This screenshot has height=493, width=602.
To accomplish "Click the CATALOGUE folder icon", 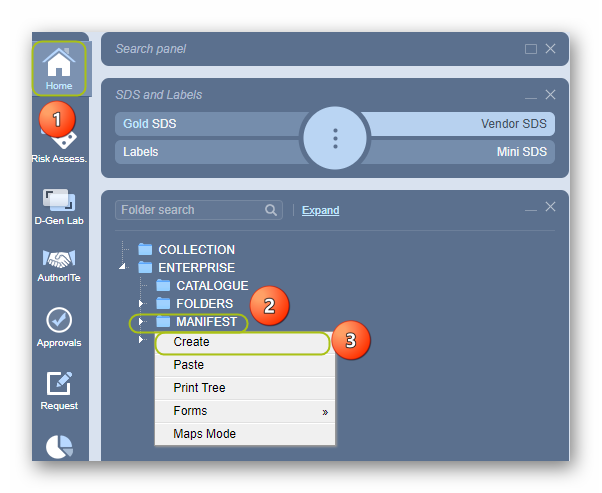I will pos(163,285).
